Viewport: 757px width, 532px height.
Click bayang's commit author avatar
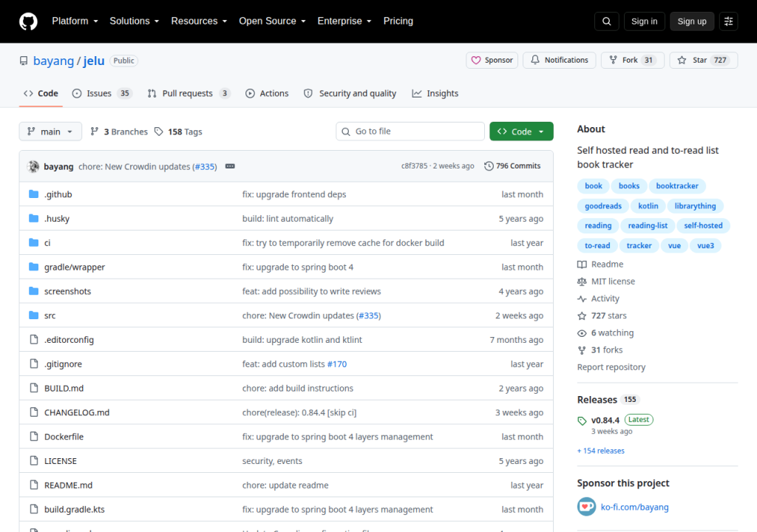[x=33, y=166]
